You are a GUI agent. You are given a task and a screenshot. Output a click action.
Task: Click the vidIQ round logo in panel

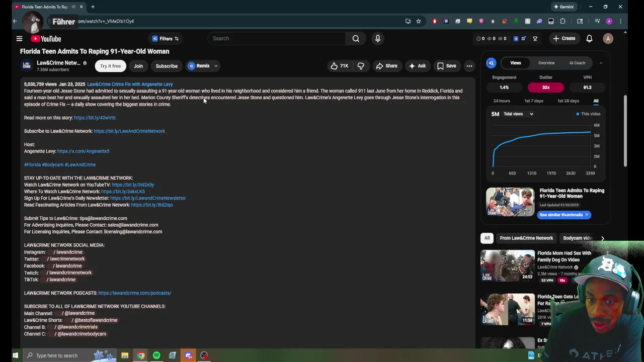(491, 63)
